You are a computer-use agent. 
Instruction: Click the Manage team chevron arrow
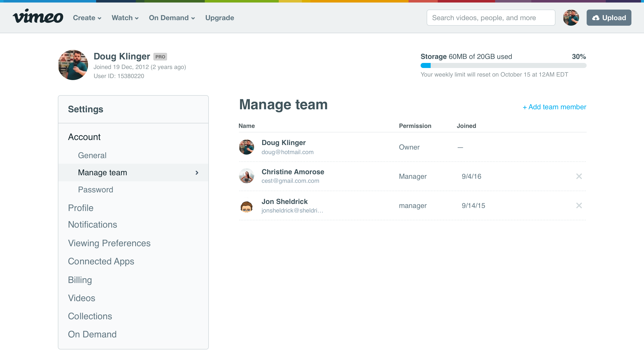coord(197,173)
